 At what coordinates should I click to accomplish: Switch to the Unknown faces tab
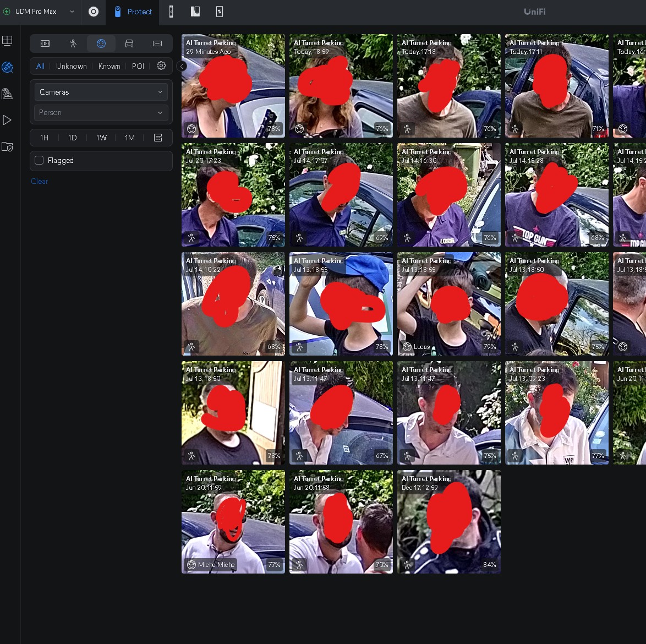click(72, 66)
